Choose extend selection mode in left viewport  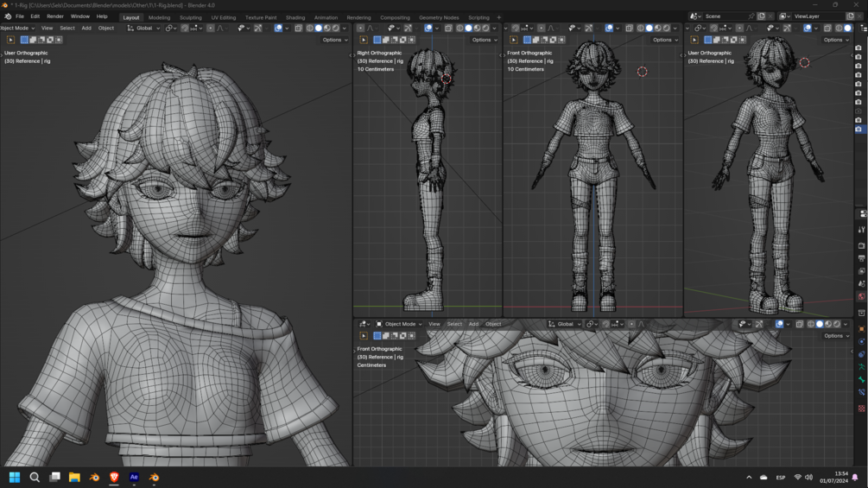[33, 40]
